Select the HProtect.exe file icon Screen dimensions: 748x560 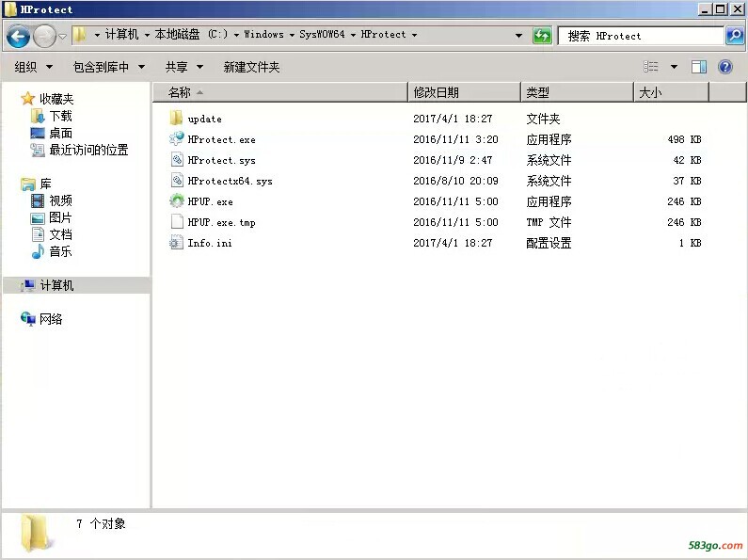[177, 138]
